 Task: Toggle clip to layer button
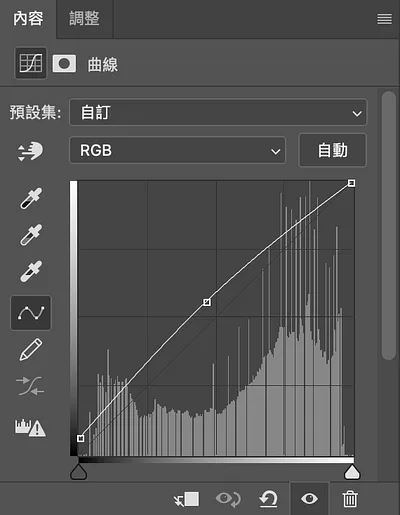(187, 499)
